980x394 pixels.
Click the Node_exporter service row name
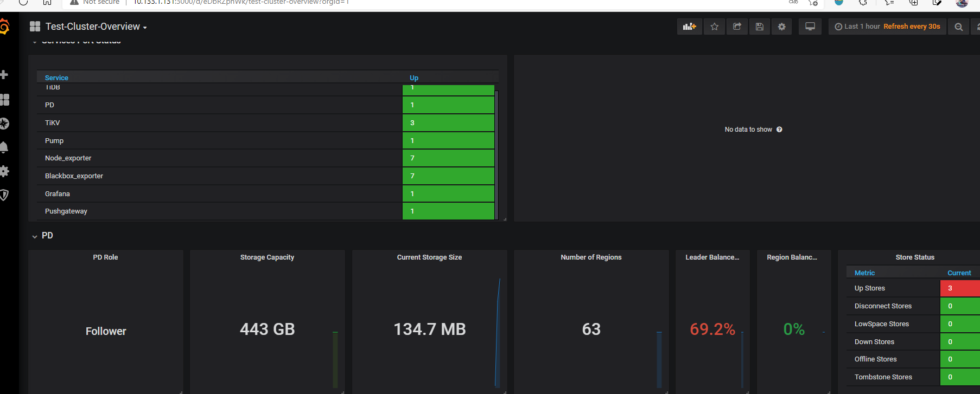(68, 158)
